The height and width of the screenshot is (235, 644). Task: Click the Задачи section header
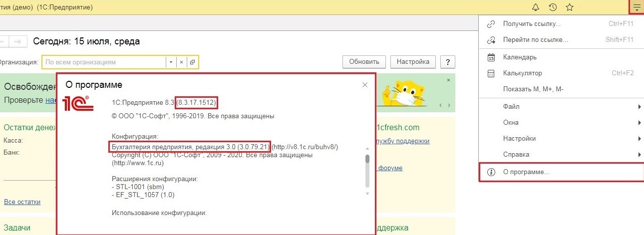coord(17,228)
